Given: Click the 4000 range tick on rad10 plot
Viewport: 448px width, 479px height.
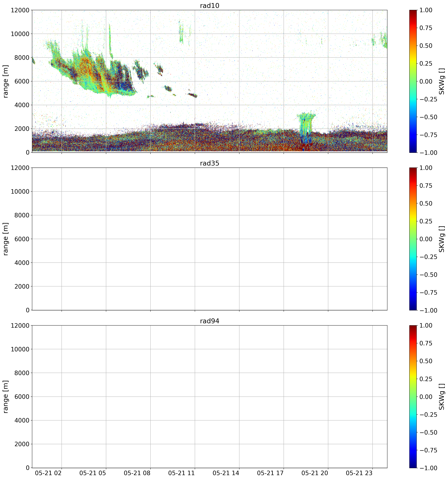Looking at the screenshot, I should pyautogui.click(x=22, y=105).
